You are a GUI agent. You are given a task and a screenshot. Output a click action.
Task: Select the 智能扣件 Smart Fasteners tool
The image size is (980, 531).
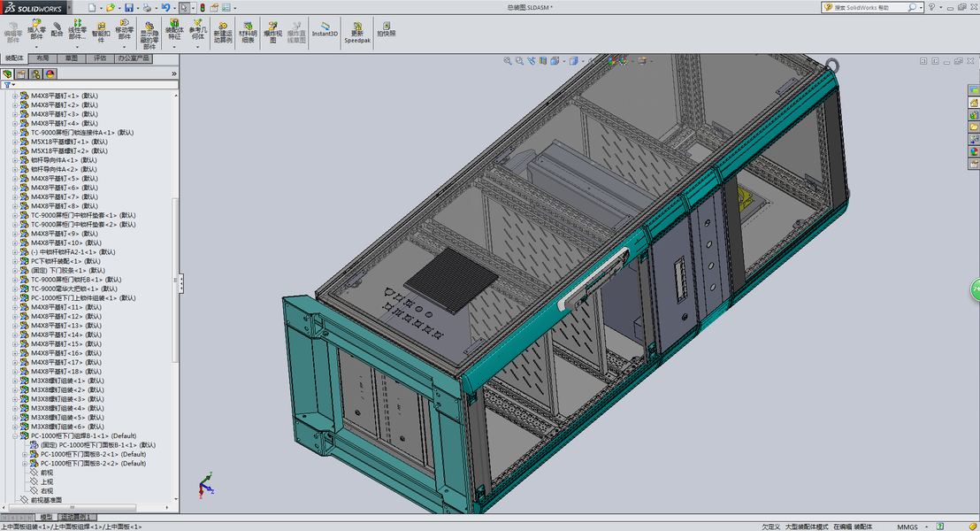point(101,33)
